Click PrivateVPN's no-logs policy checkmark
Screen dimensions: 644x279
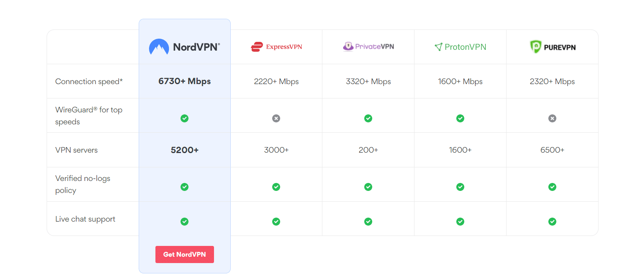(368, 187)
